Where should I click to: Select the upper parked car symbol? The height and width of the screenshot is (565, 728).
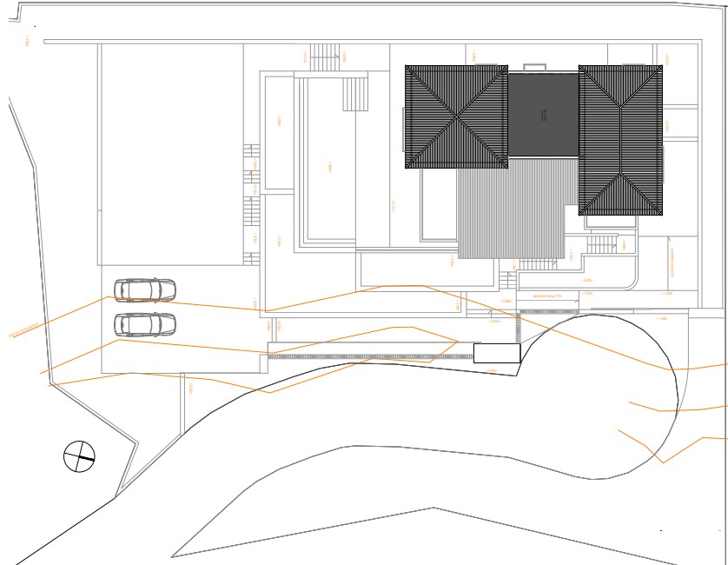point(145,290)
